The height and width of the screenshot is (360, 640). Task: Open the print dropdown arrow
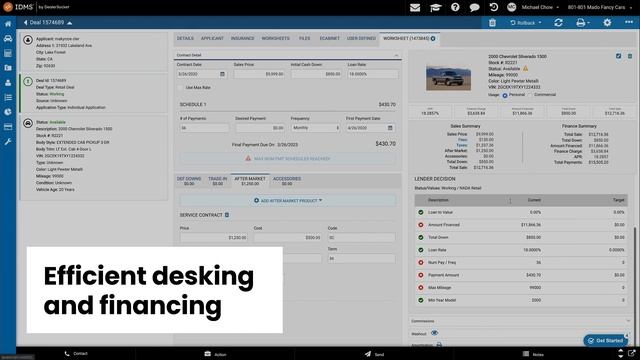[588, 23]
